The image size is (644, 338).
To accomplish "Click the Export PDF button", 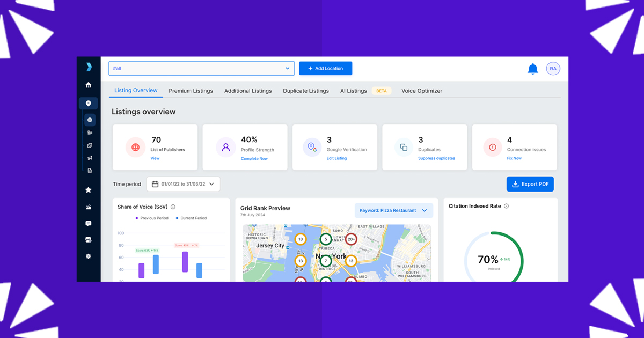I will tap(530, 184).
